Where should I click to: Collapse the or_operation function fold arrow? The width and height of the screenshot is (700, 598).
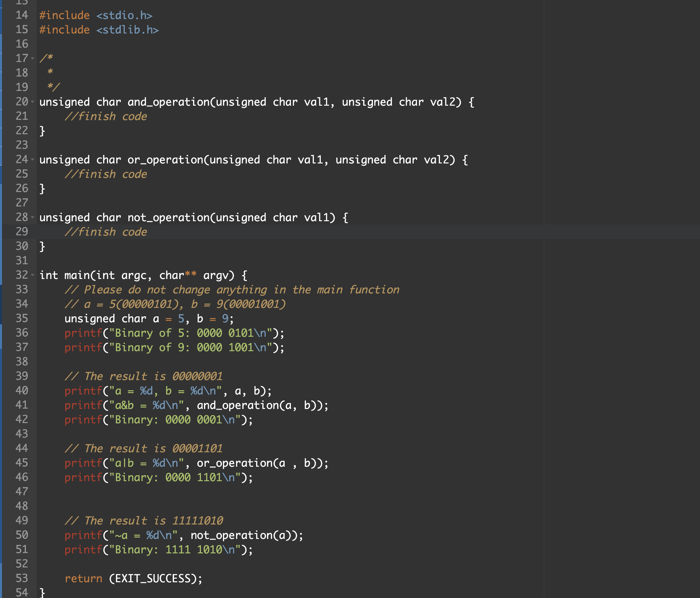pos(32,160)
